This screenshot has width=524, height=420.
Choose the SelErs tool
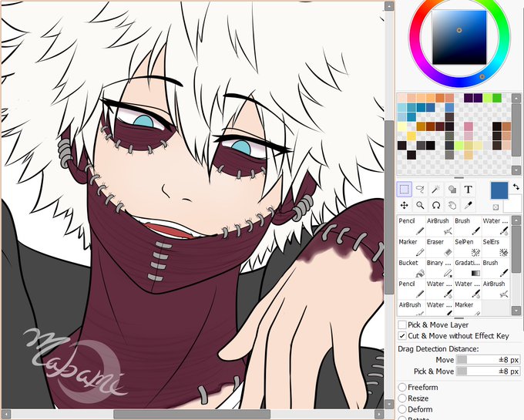495,247
